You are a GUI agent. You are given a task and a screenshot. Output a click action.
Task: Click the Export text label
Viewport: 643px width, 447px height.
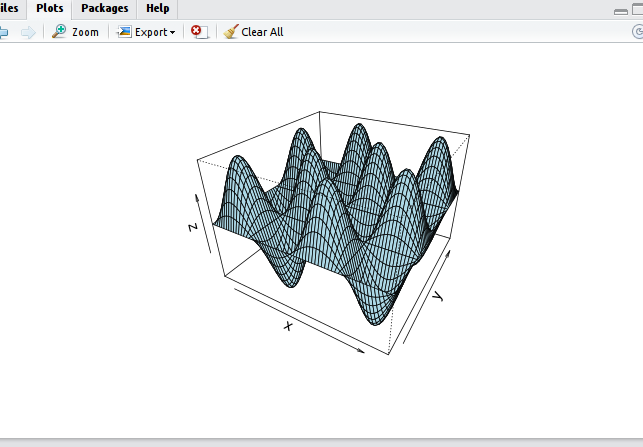pos(151,32)
